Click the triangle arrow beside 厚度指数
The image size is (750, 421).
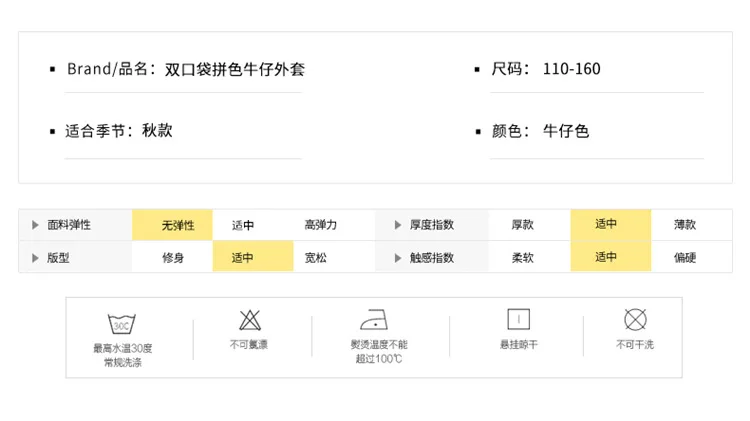point(397,225)
